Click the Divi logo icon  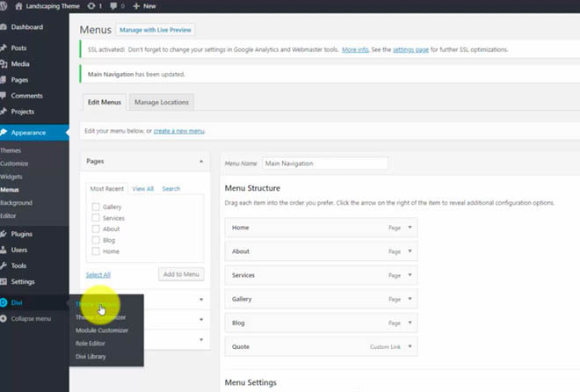[4, 302]
